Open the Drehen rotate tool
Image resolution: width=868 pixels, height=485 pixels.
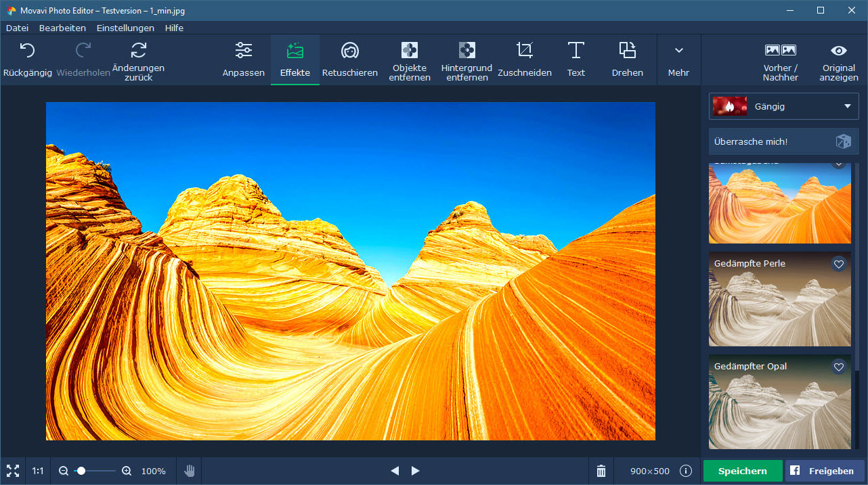628,60
